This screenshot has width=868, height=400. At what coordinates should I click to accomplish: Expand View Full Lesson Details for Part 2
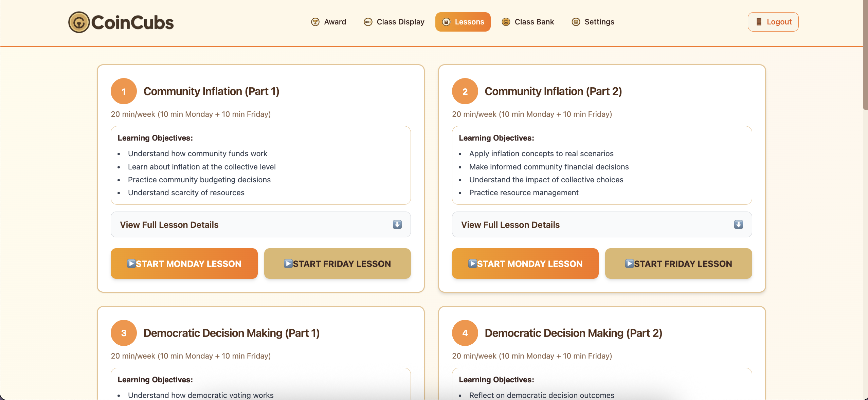click(601, 225)
